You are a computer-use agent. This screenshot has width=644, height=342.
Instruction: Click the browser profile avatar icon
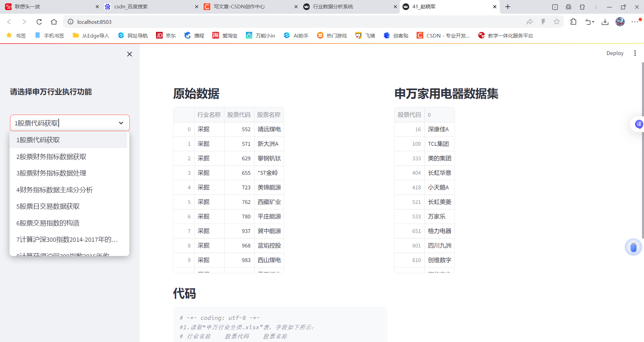(x=620, y=22)
